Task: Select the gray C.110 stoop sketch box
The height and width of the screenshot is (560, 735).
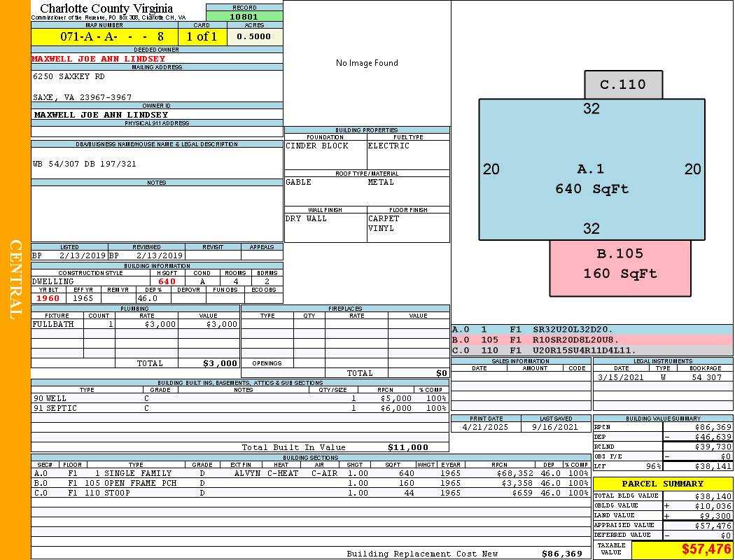Action: pos(623,85)
